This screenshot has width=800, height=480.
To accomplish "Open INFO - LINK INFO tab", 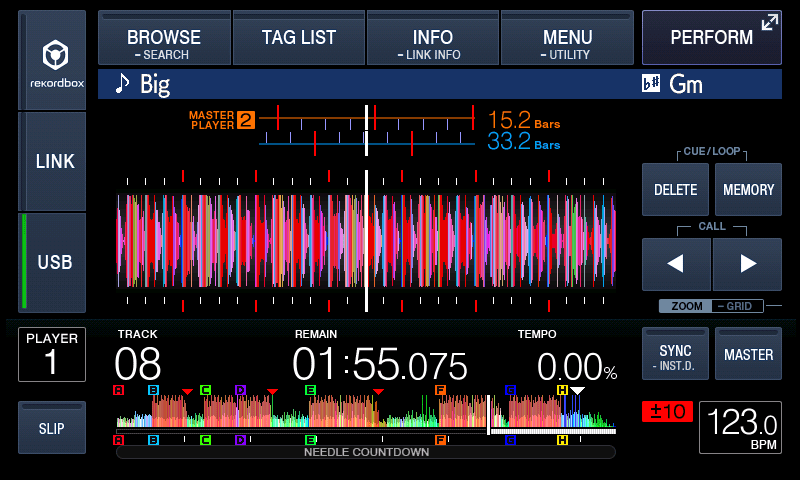I will coord(433,38).
